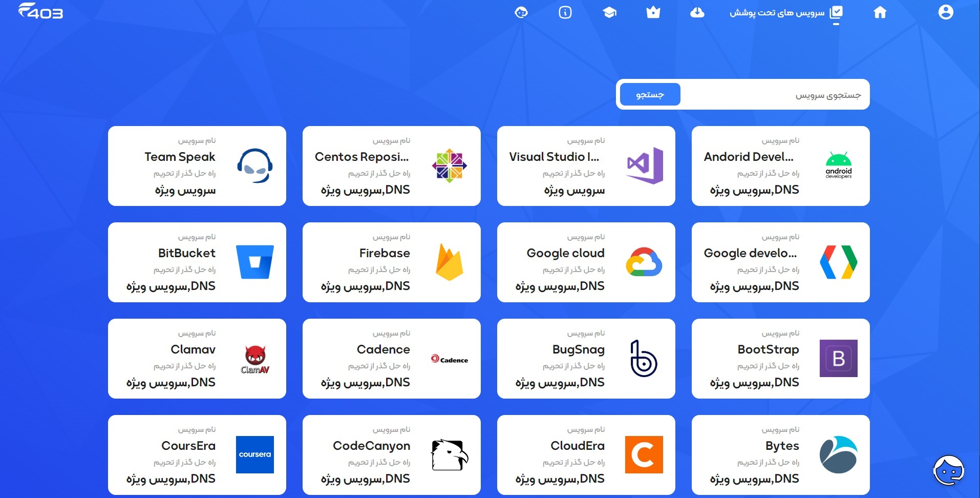980x498 pixels.
Task: Click the Visual Studio logo icon
Action: coord(645,165)
